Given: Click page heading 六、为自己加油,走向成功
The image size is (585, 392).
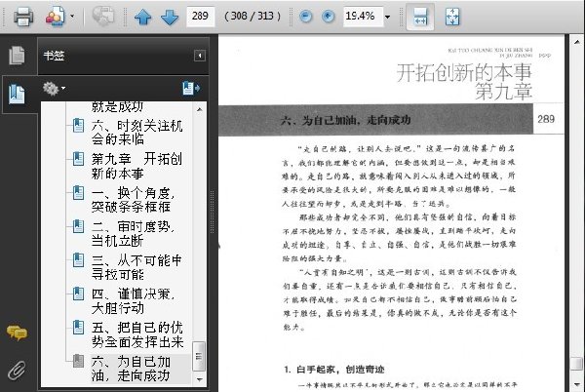Looking at the screenshot, I should point(345,120).
